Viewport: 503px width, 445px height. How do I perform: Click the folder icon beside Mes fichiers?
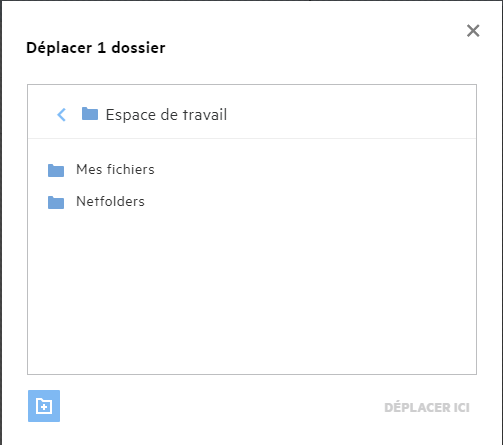(56, 170)
